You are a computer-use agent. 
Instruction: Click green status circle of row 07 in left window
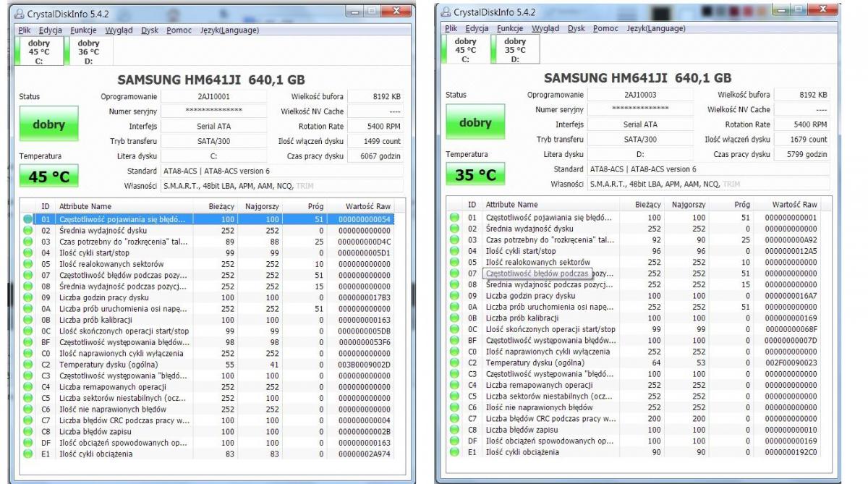[x=28, y=276]
